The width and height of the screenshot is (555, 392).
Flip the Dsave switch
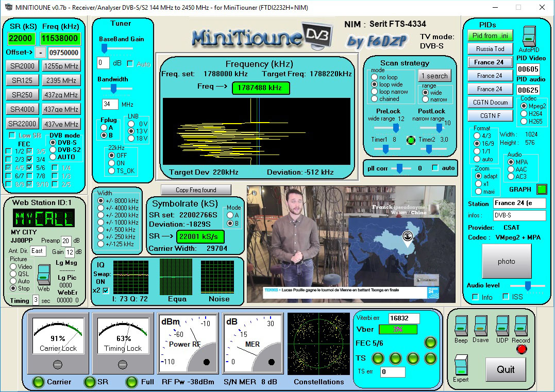pyautogui.click(x=480, y=326)
